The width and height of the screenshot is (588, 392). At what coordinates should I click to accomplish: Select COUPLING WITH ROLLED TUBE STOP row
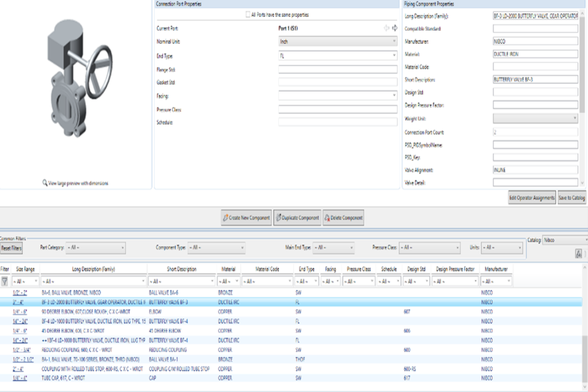click(x=291, y=369)
